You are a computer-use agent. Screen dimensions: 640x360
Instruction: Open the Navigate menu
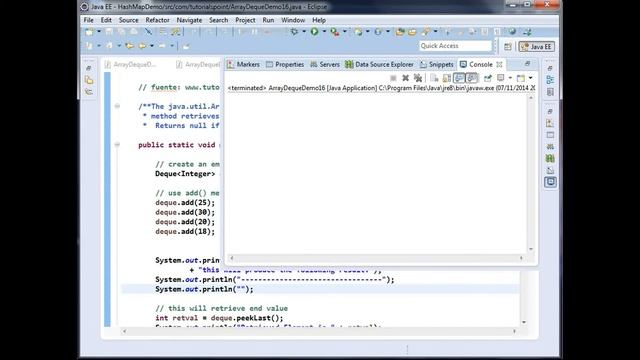[x=189, y=20]
